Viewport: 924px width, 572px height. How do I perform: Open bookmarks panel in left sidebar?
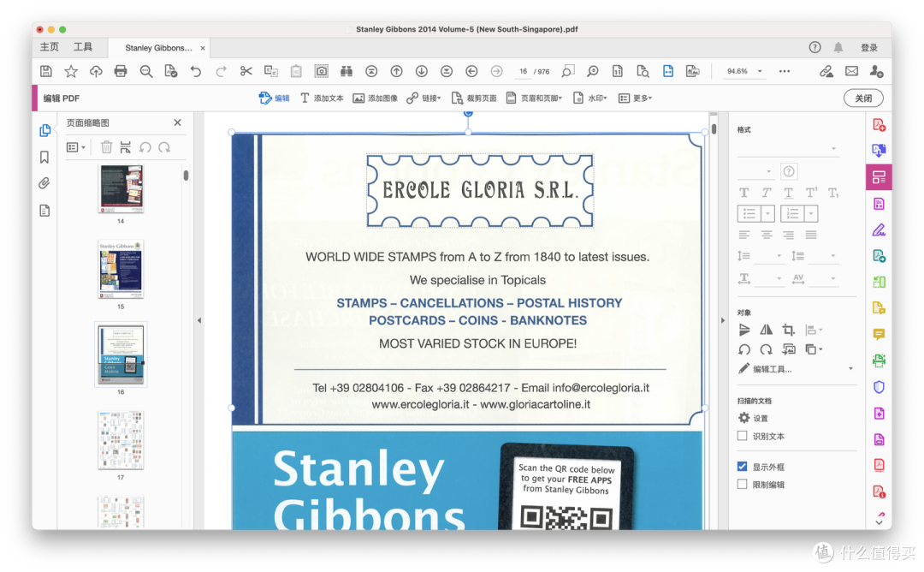pyautogui.click(x=44, y=157)
